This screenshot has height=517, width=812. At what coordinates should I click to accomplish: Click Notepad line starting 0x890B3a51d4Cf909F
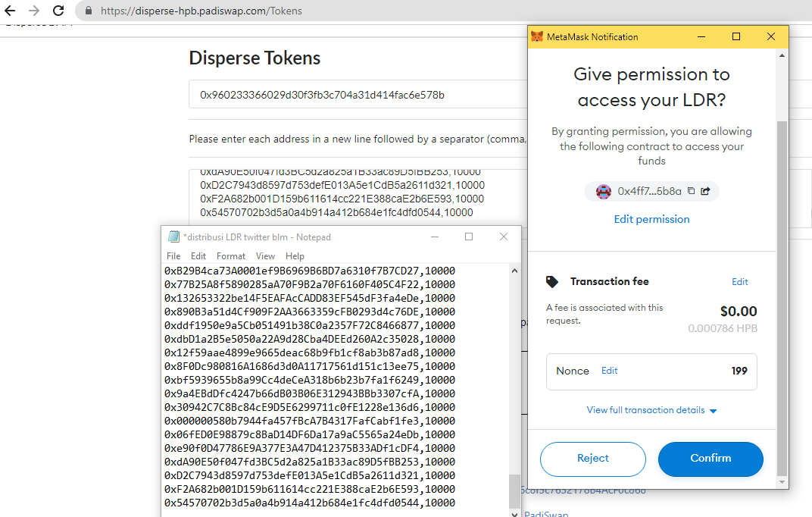tap(310, 312)
